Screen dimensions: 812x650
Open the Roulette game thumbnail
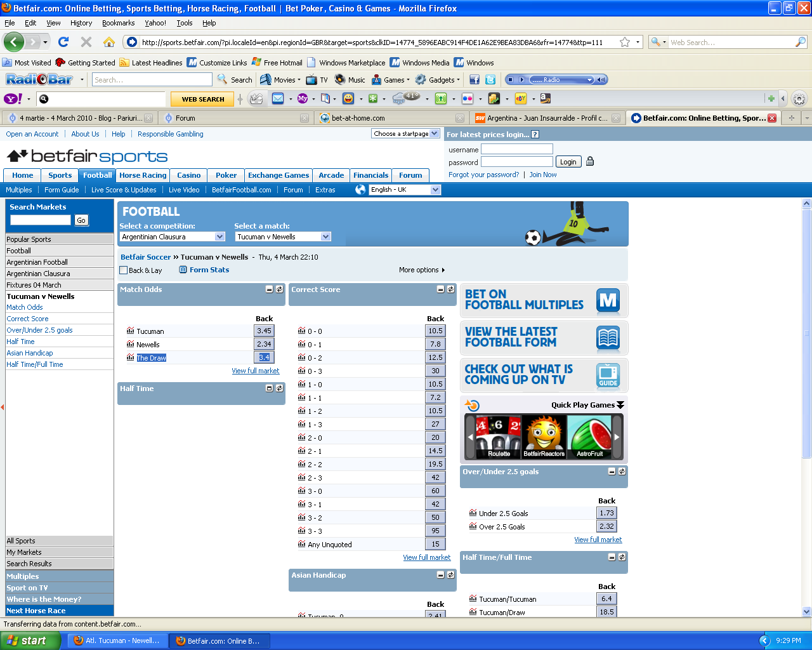pos(499,437)
